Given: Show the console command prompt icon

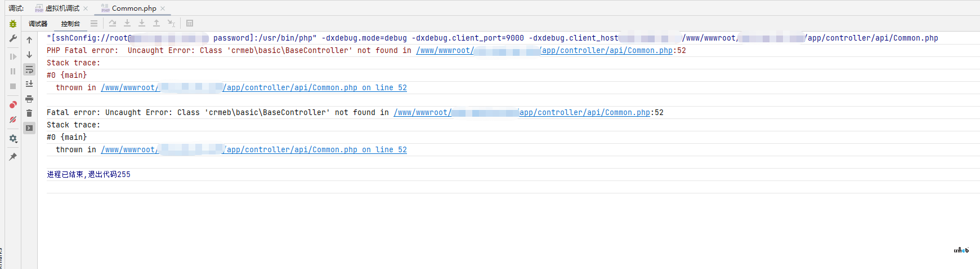Looking at the screenshot, I should point(29,128).
